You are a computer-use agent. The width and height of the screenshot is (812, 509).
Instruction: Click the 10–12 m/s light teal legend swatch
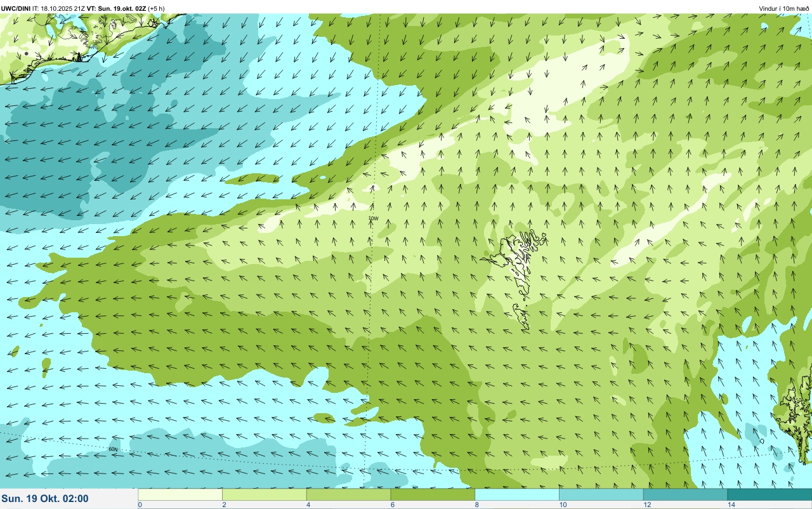pos(601,494)
